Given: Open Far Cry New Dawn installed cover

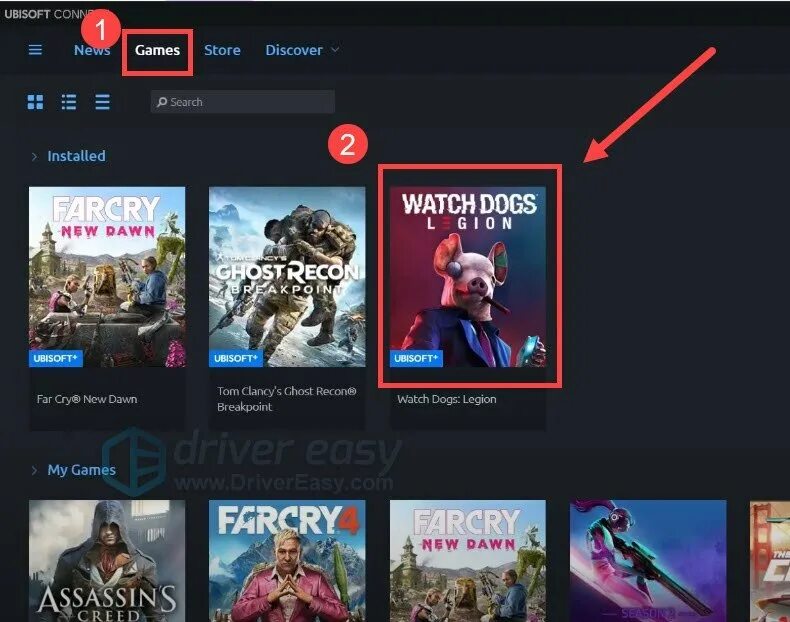Looking at the screenshot, I should point(107,277).
